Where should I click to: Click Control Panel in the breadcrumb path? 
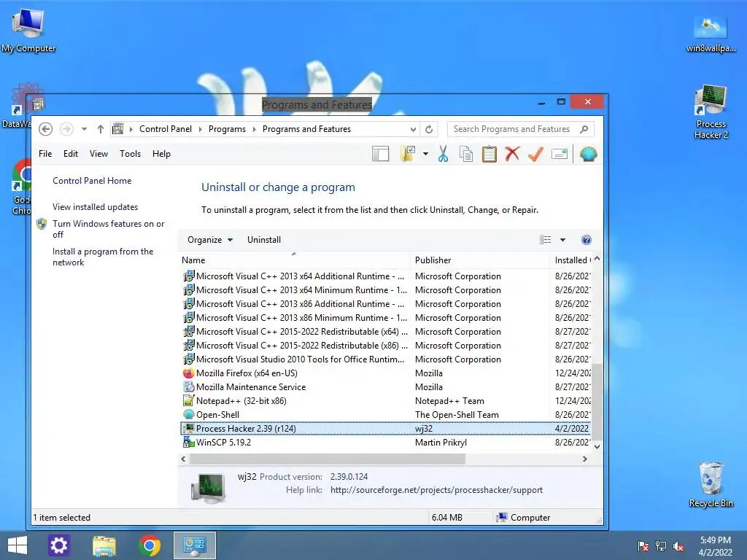pyautogui.click(x=166, y=129)
